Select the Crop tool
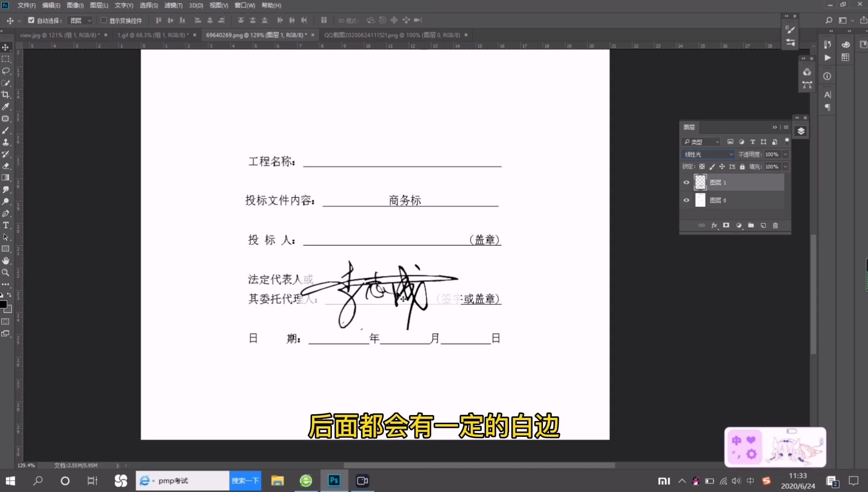The height and width of the screenshot is (492, 868). (x=6, y=95)
